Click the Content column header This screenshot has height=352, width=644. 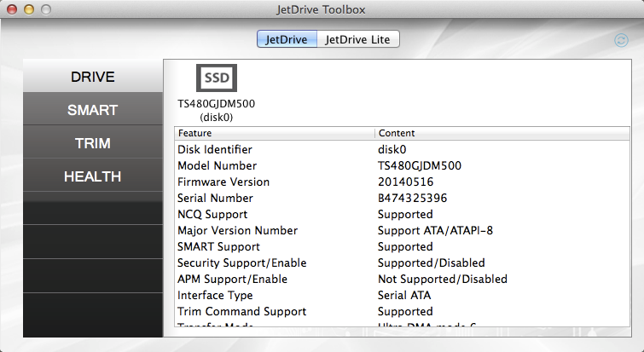click(502, 134)
